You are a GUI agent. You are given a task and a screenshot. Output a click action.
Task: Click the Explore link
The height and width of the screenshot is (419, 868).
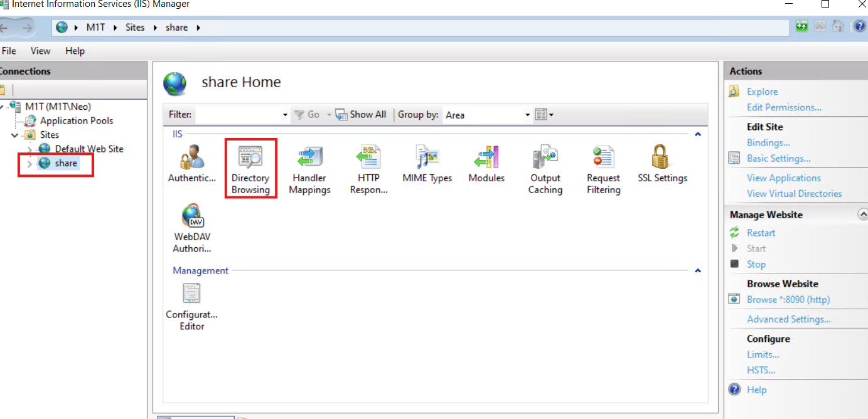(x=762, y=92)
